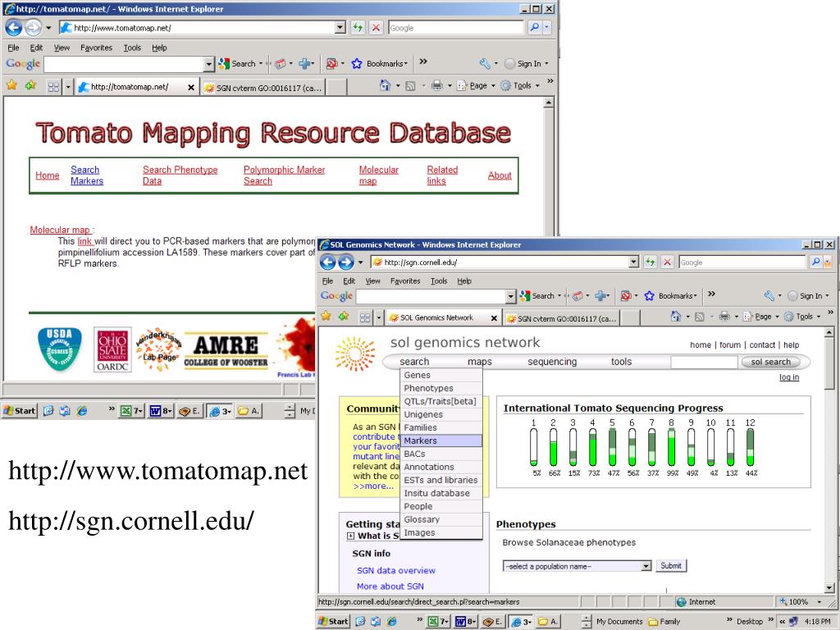Open Tools menu in tomatomap window

132,48
